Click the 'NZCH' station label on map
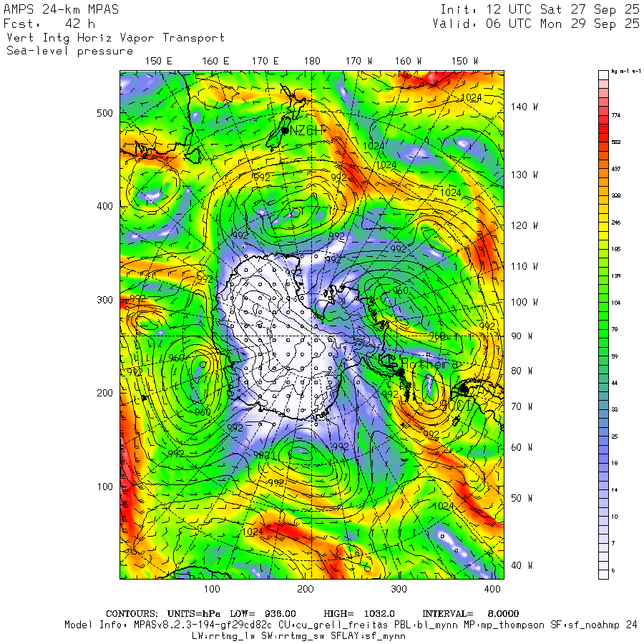The height and width of the screenshot is (644, 644). point(306,131)
